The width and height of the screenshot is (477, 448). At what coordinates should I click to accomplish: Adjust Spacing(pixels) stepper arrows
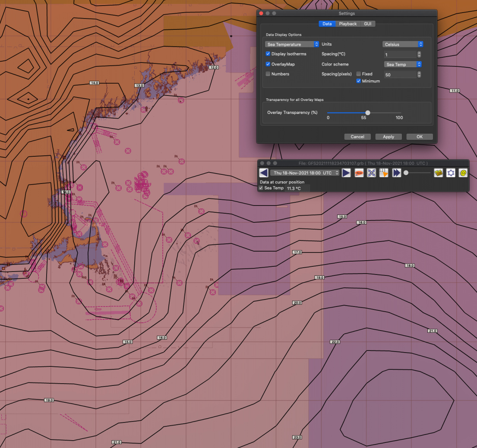419,75
